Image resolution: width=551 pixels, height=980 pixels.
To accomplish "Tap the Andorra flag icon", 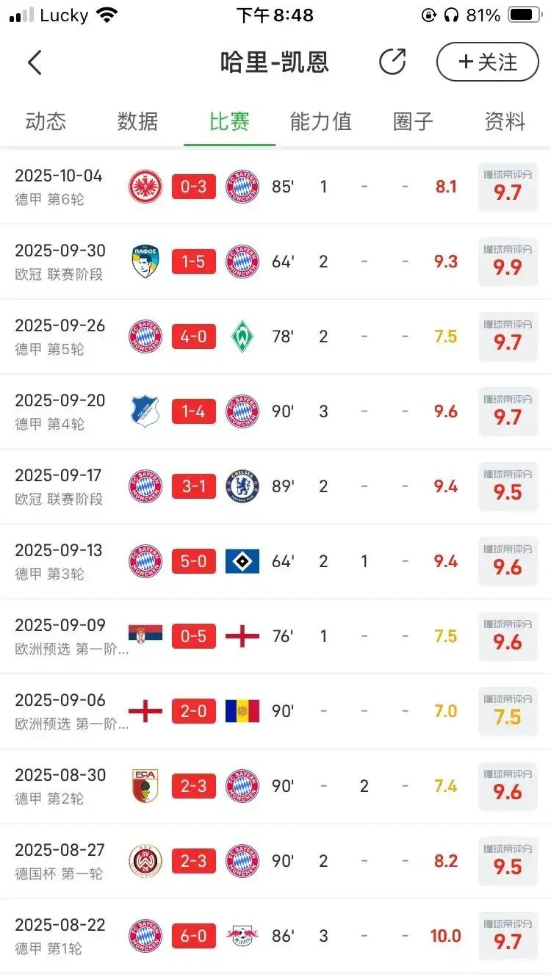I will click(242, 711).
